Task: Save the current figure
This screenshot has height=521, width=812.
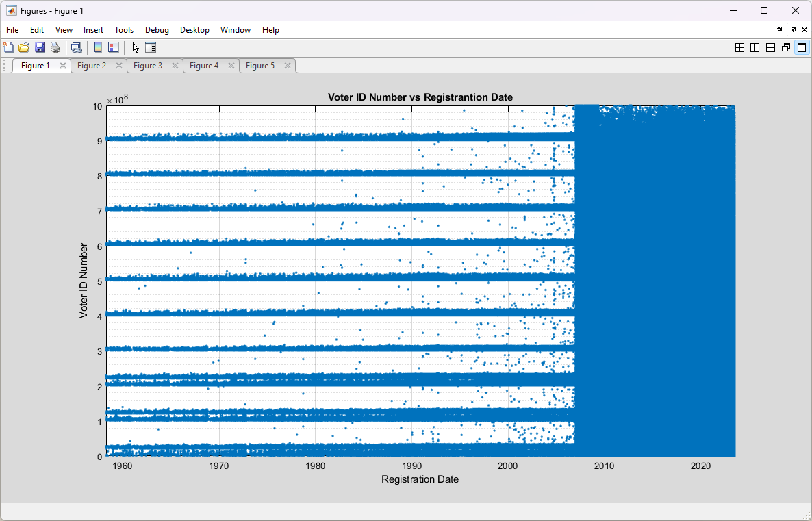Action: click(x=39, y=48)
